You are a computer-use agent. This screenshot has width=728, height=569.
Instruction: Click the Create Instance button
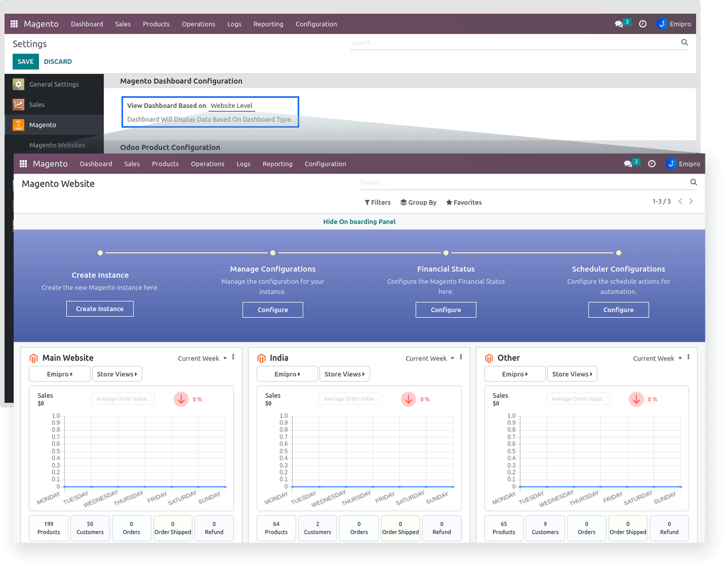click(x=100, y=309)
